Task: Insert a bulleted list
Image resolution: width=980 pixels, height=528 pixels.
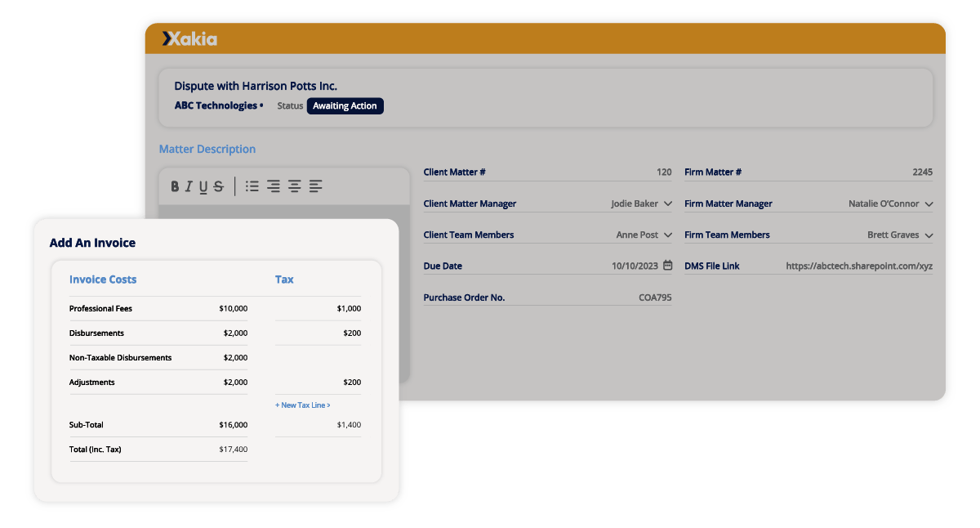Action: [252, 186]
